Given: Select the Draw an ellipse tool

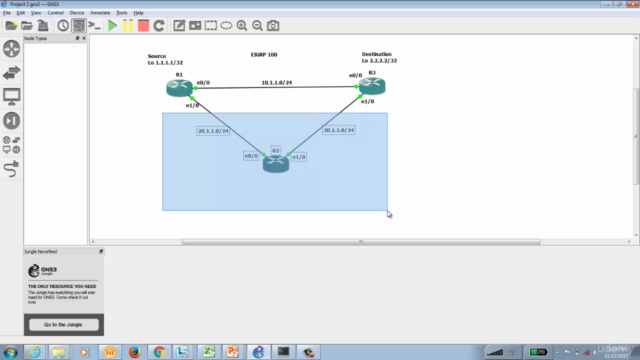Looking at the screenshot, I should tap(226, 26).
